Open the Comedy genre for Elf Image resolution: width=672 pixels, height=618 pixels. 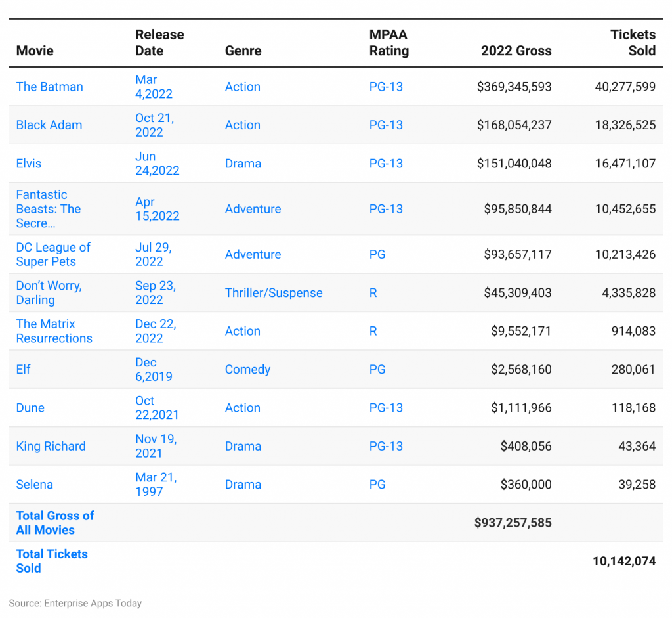(247, 370)
